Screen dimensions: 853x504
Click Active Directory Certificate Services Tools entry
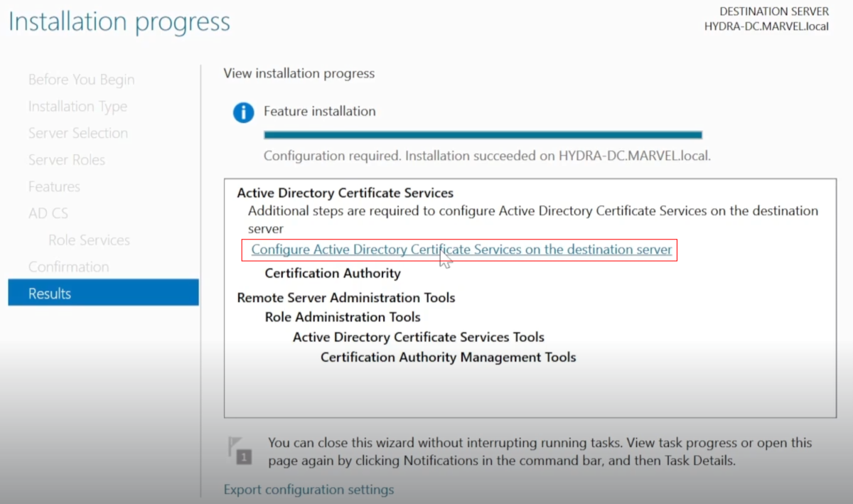(x=418, y=337)
